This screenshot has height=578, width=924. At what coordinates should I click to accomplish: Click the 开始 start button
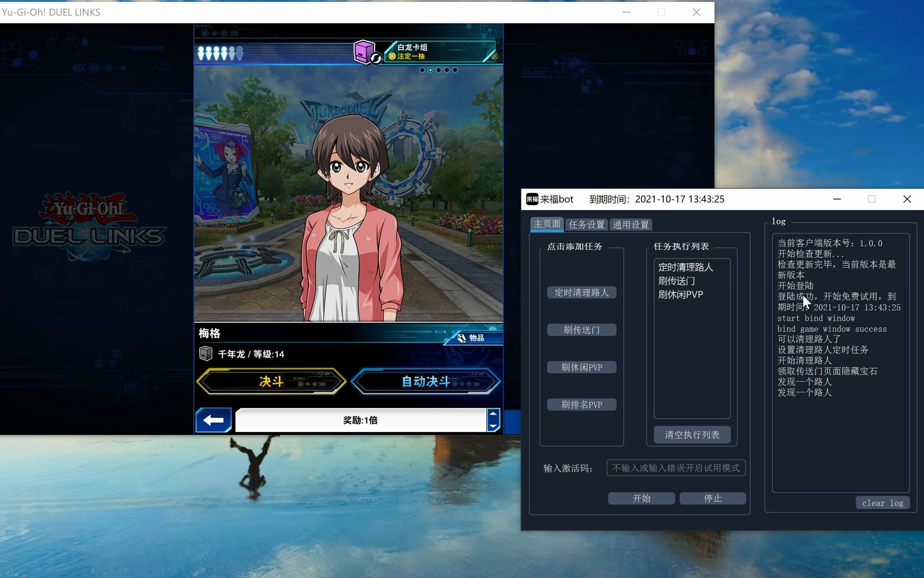pyautogui.click(x=641, y=498)
